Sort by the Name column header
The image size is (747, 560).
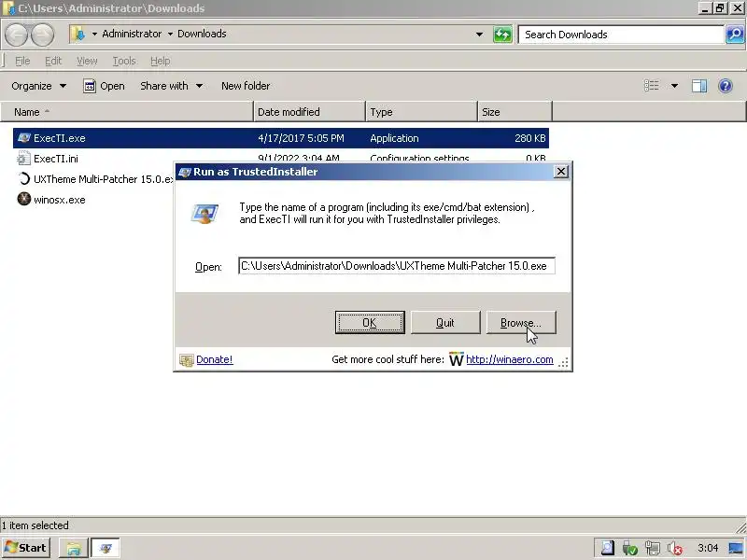pos(127,112)
